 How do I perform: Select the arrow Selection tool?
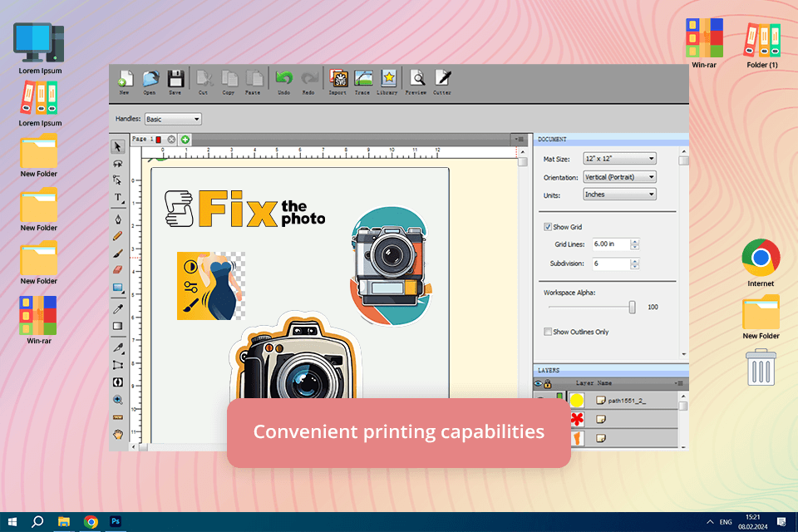[117, 146]
